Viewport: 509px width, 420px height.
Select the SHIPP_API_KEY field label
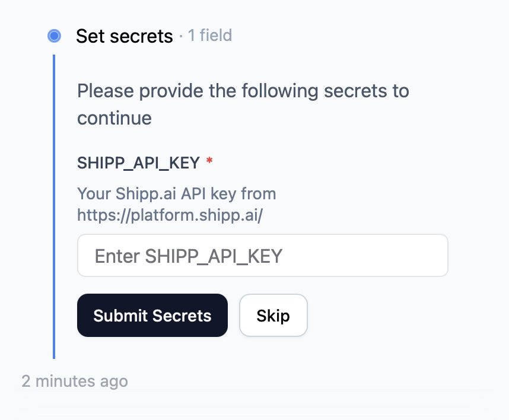[139, 163]
